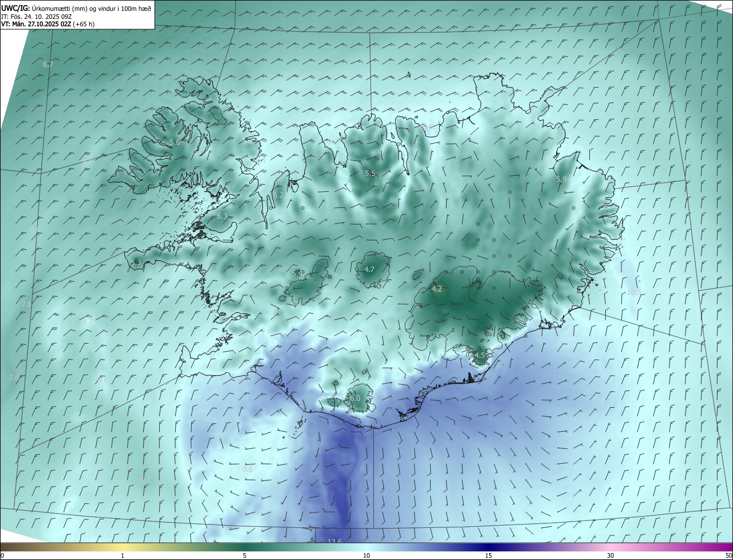Click the legend tick label 1
The image size is (733, 560).
point(123,555)
